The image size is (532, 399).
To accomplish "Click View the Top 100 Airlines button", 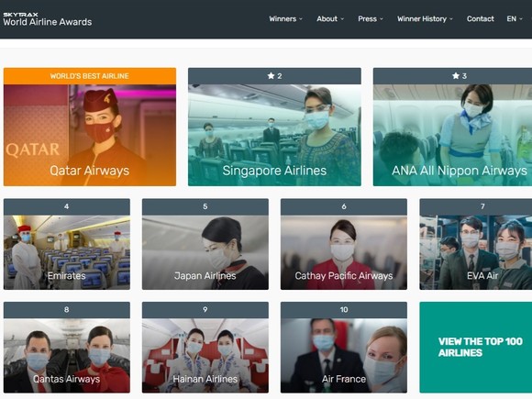I will coord(476,347).
